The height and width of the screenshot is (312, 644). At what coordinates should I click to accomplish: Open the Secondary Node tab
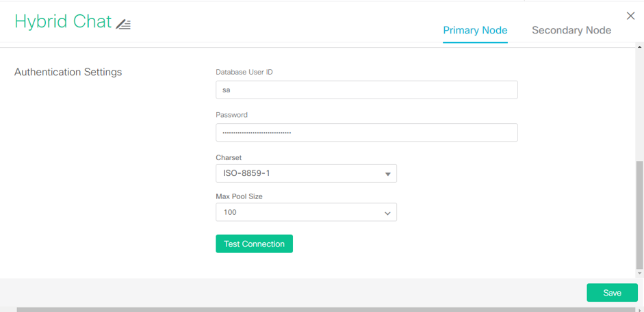571,30
